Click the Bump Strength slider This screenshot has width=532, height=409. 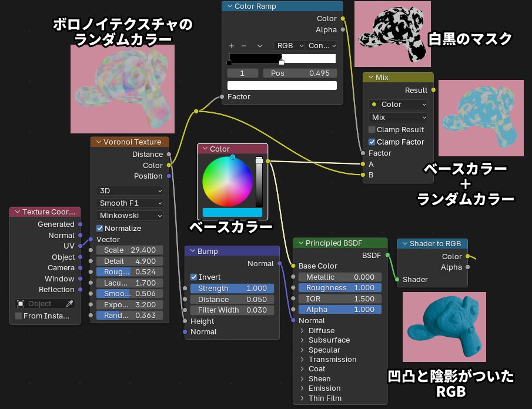[232, 289]
